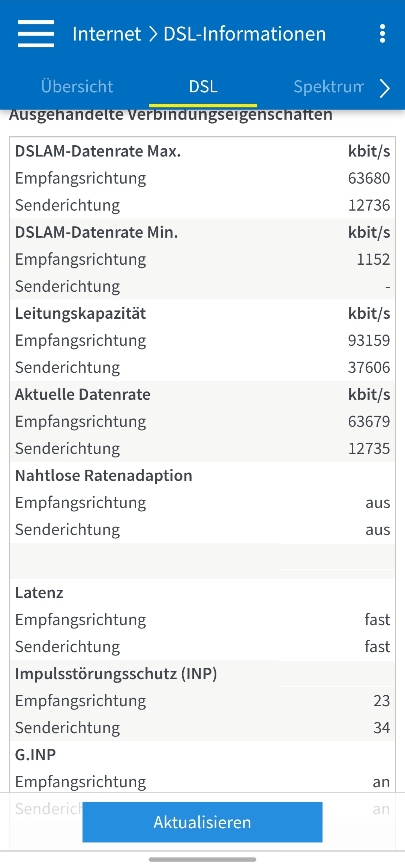
Task: Select the DSL tab
Action: (203, 87)
